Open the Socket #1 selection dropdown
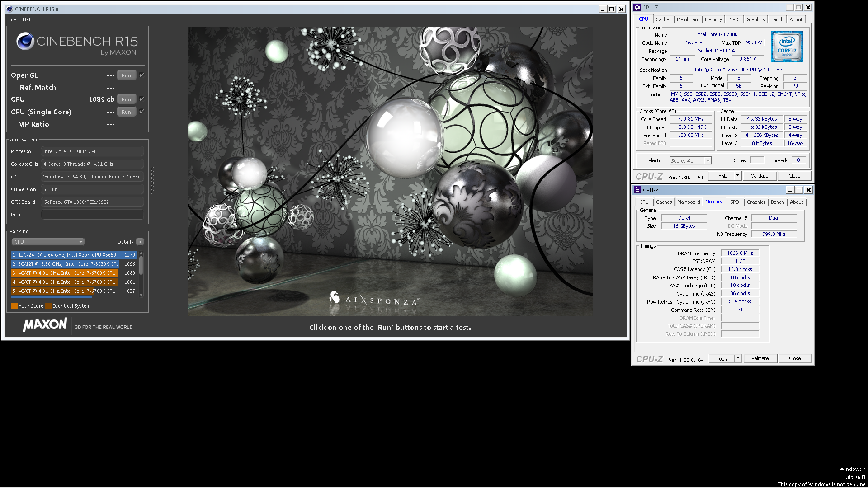The width and height of the screenshot is (868, 488). click(x=690, y=161)
